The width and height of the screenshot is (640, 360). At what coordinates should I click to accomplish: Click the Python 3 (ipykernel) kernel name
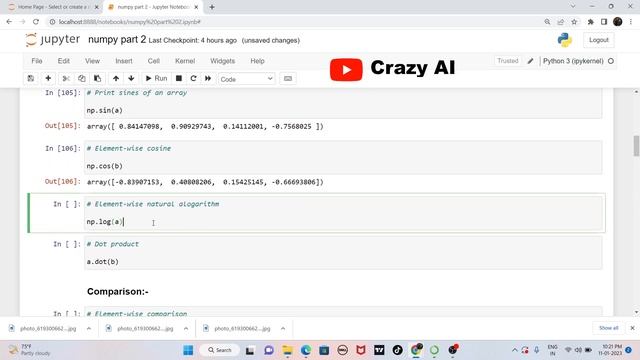pyautogui.click(x=573, y=61)
